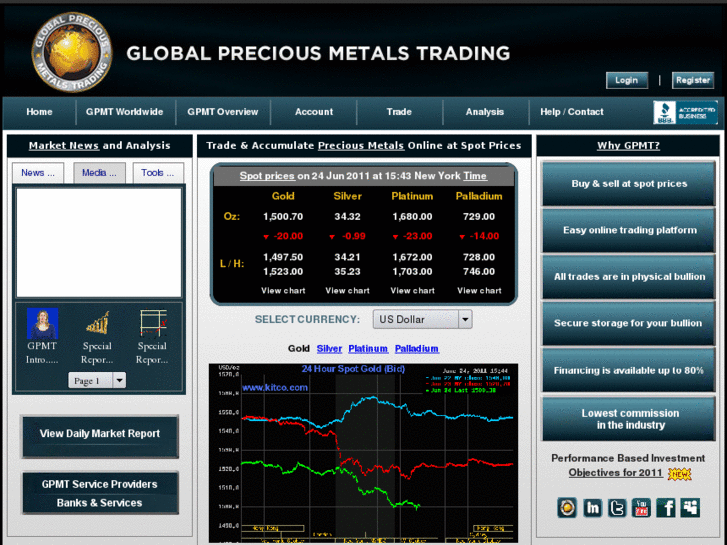
Task: Click the Palladium change -14.00
Action: [x=480, y=236]
